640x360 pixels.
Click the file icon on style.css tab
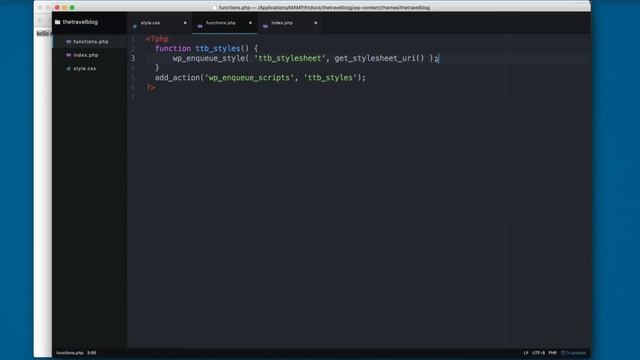click(135, 26)
